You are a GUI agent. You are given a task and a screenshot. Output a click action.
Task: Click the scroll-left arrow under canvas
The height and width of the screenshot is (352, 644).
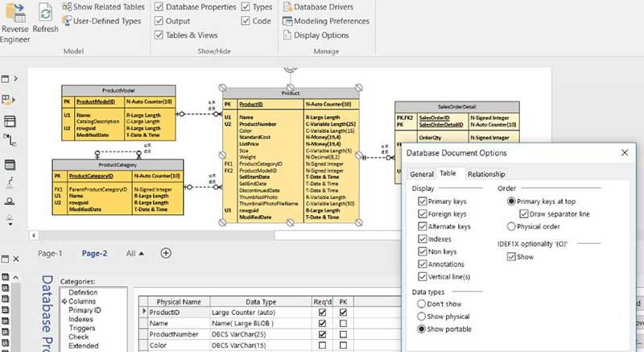pyautogui.click(x=34, y=235)
